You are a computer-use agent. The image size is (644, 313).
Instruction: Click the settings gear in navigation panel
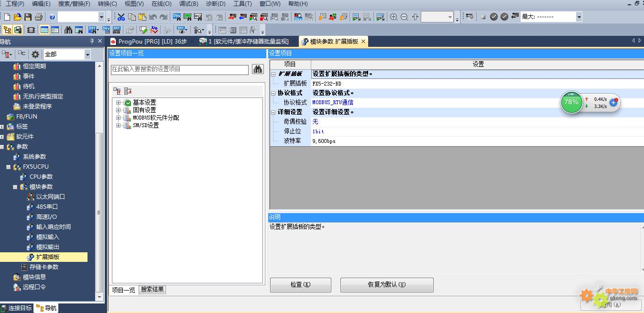pos(35,54)
